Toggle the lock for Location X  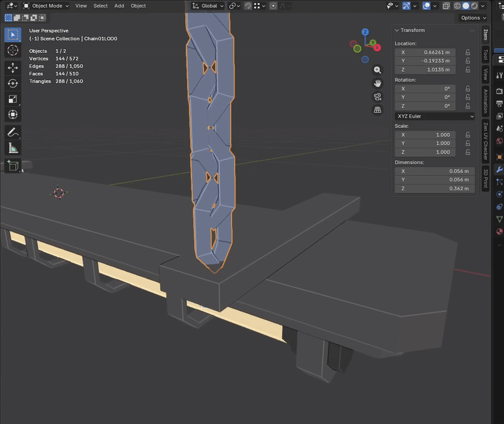tap(467, 52)
